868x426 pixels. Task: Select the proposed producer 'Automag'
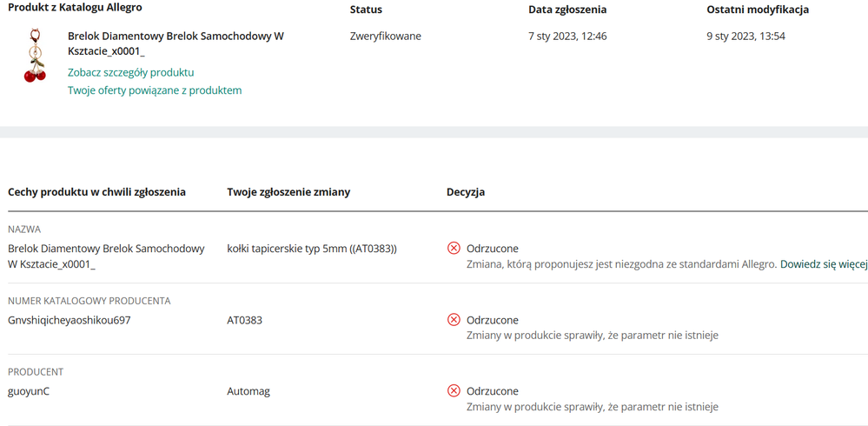click(248, 391)
